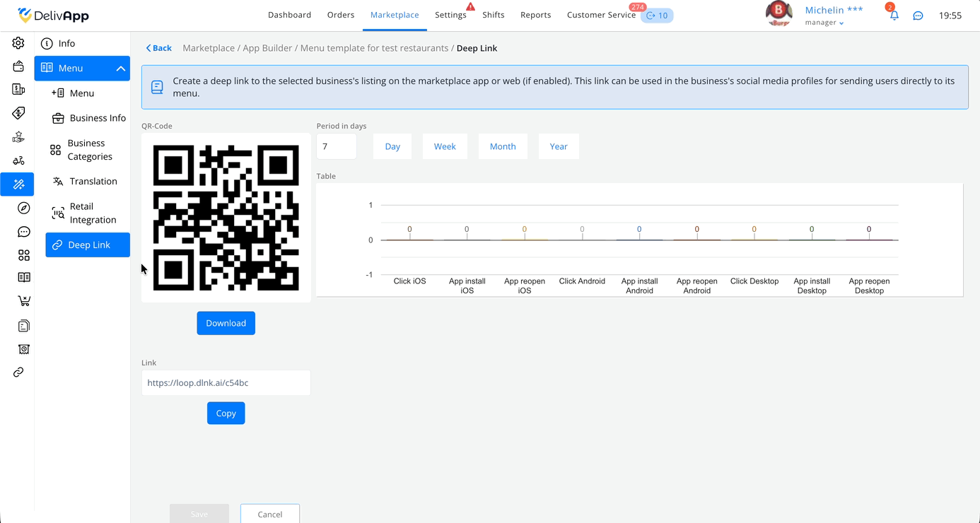Select the Deep Link sidebar item
The image size is (980, 523).
tap(88, 245)
